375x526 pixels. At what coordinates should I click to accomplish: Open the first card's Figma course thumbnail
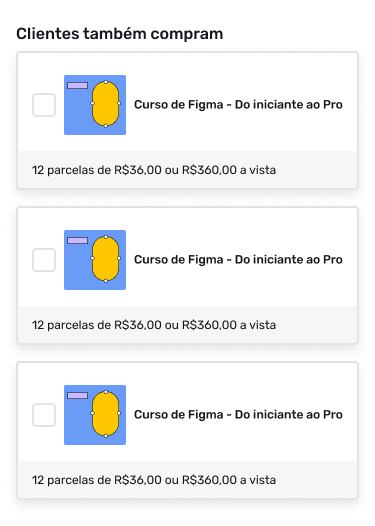coord(95,105)
